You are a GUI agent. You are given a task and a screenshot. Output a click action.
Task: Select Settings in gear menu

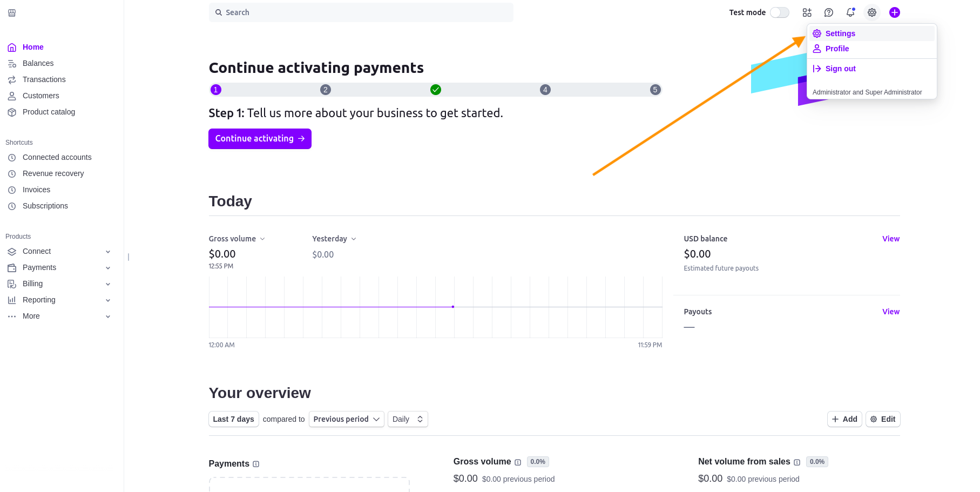[x=871, y=33]
